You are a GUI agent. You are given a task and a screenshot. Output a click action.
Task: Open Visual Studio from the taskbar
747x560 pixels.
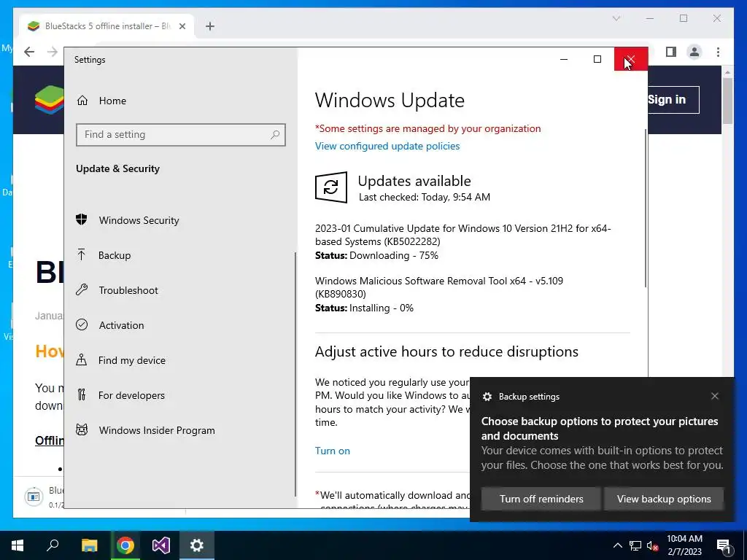coord(161,545)
